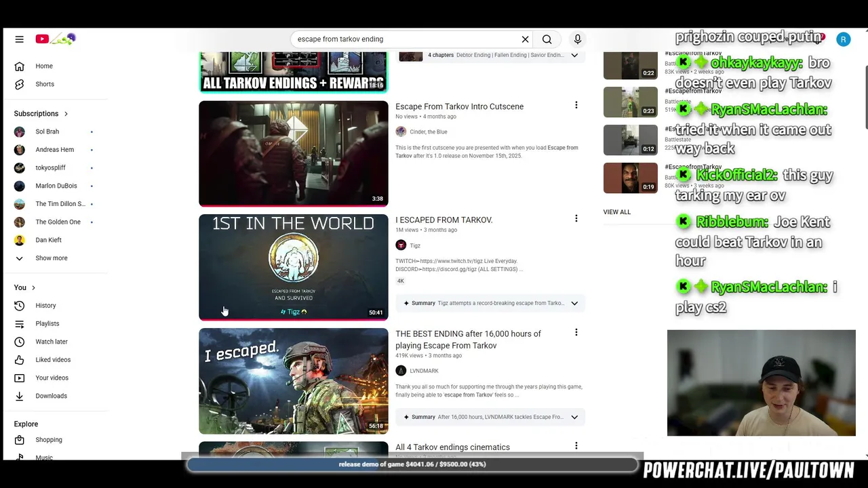Image resolution: width=868 pixels, height=488 pixels.
Task: Open options menu for Intro Cutscene video
Action: pos(576,105)
